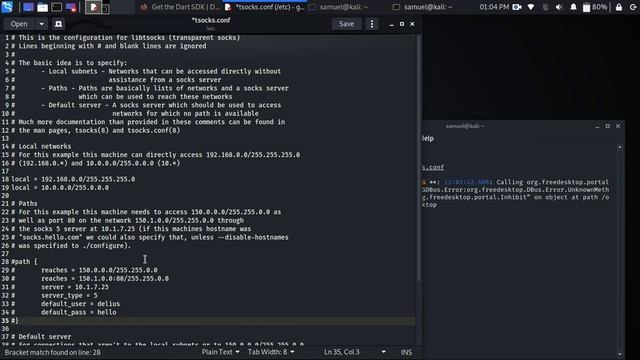Image resolution: width=640 pixels, height=360 pixels.
Task: Minimize the samuel@kali terminal window
Action: tap(597, 127)
